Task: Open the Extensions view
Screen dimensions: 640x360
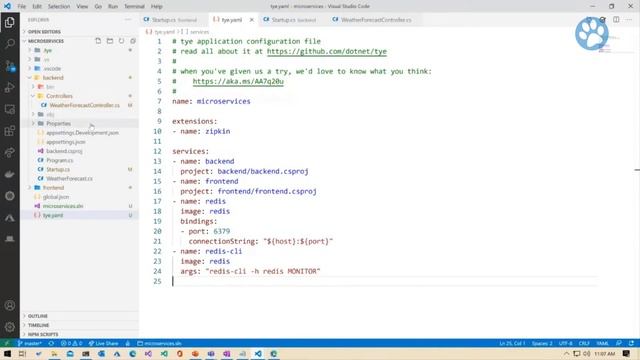Action: [10, 131]
